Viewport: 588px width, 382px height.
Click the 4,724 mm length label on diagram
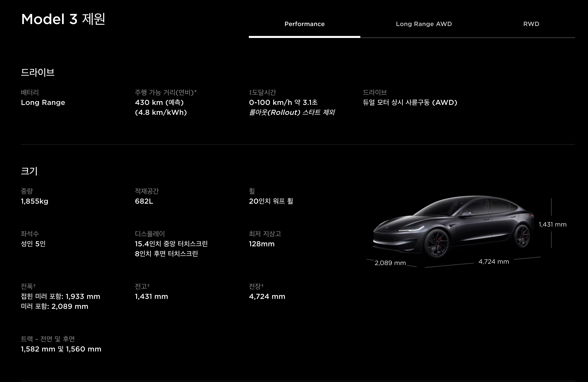[494, 262]
